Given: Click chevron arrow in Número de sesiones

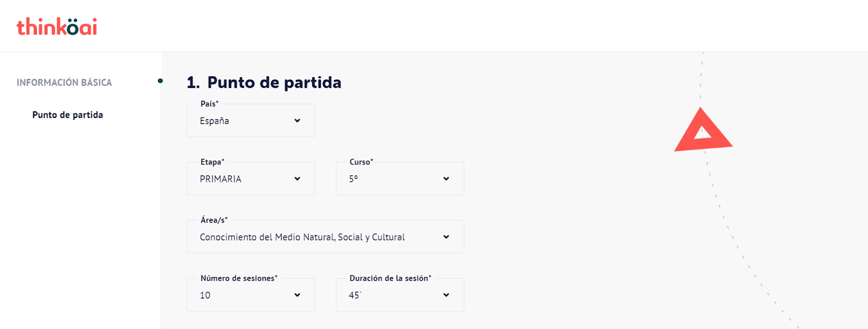Looking at the screenshot, I should (x=297, y=295).
